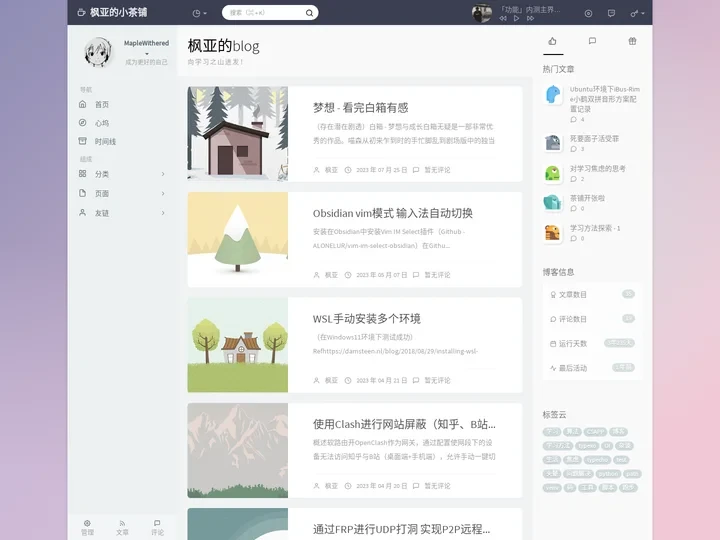Skip to next track in music player
720x540 pixels.
click(x=530, y=18)
